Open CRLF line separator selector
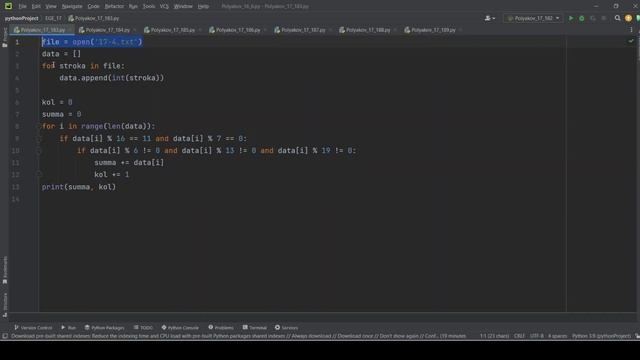Viewport: 640px width, 360px height. tap(519, 336)
